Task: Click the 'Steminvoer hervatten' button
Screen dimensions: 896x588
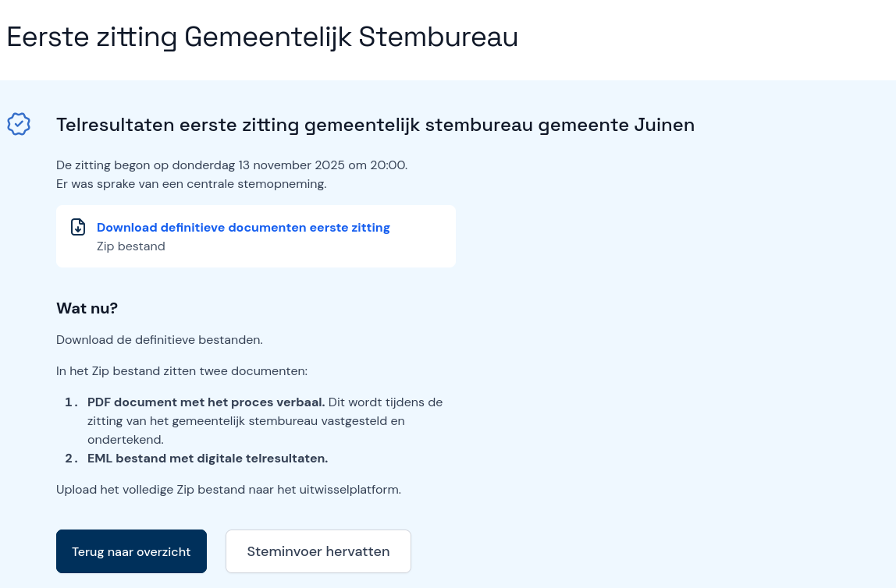Action: (x=318, y=551)
